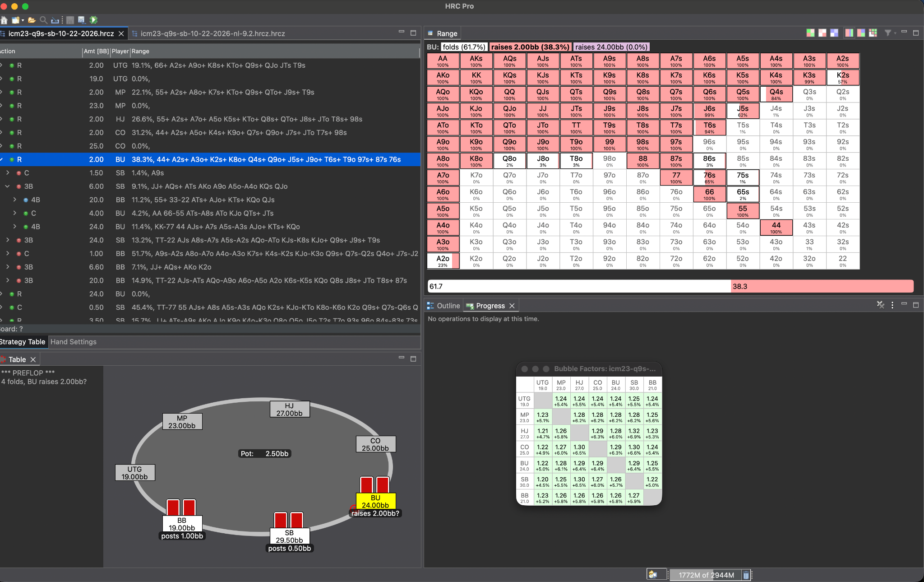Expand the SB 3B 24.0 row
This screenshot has height=582, width=924.
pyautogui.click(x=8, y=240)
